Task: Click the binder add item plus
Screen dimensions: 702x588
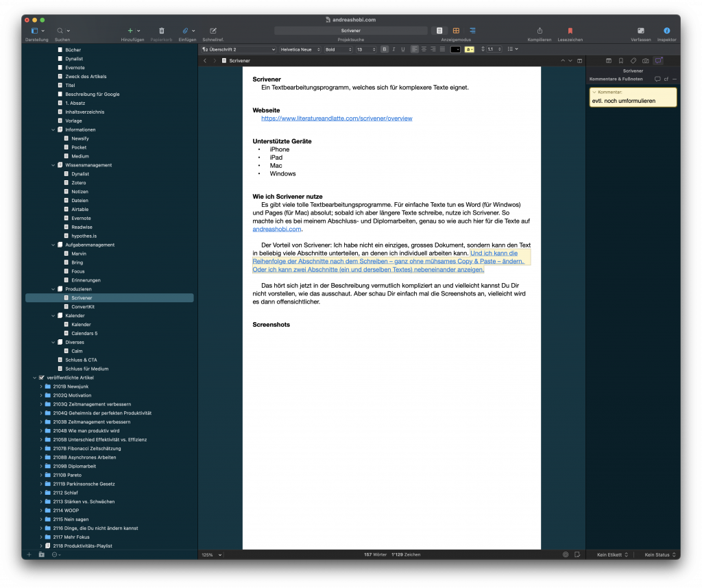Action: pyautogui.click(x=29, y=555)
